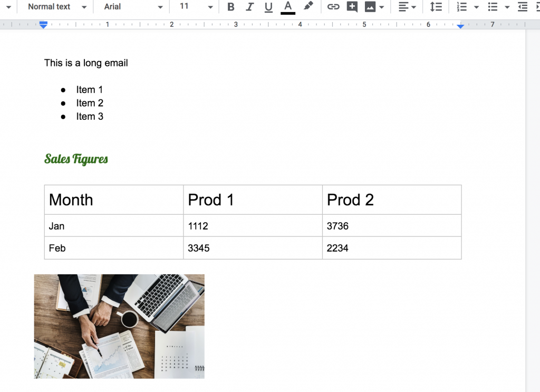The image size is (540, 392).
Task: Toggle bold formatting
Action: point(231,7)
